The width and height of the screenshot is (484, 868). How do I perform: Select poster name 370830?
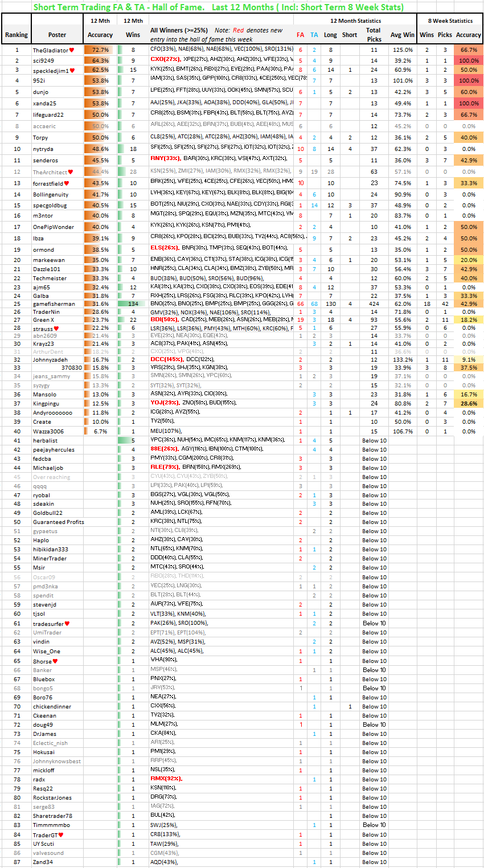(x=72, y=368)
